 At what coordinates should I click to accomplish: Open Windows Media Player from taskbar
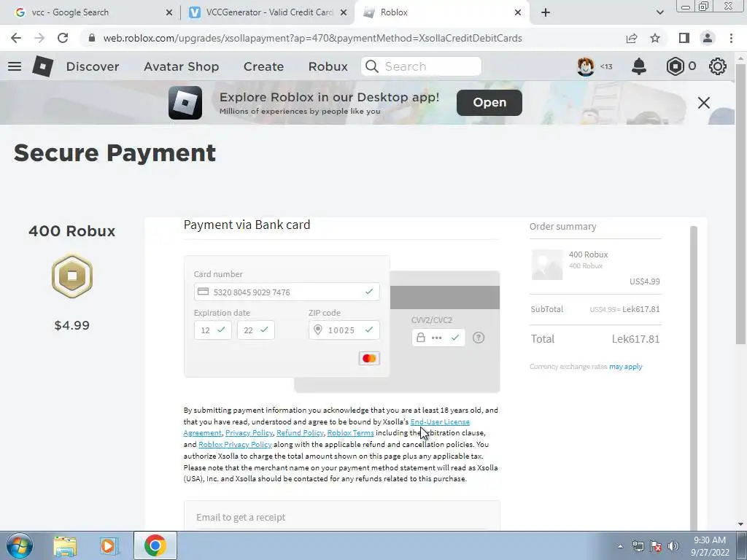coord(109,546)
